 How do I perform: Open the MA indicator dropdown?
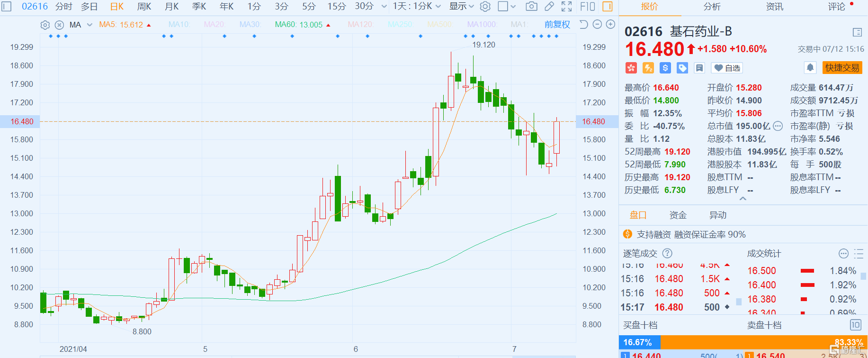(89, 25)
